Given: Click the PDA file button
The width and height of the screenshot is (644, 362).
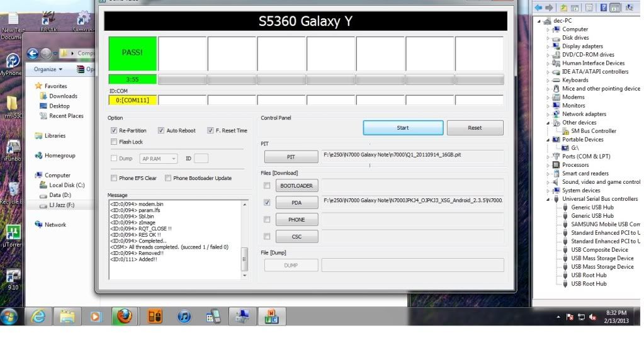Looking at the screenshot, I should tap(297, 203).
